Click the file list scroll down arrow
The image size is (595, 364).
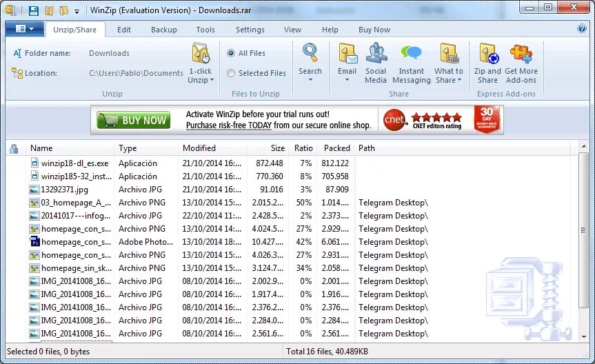tap(584, 336)
